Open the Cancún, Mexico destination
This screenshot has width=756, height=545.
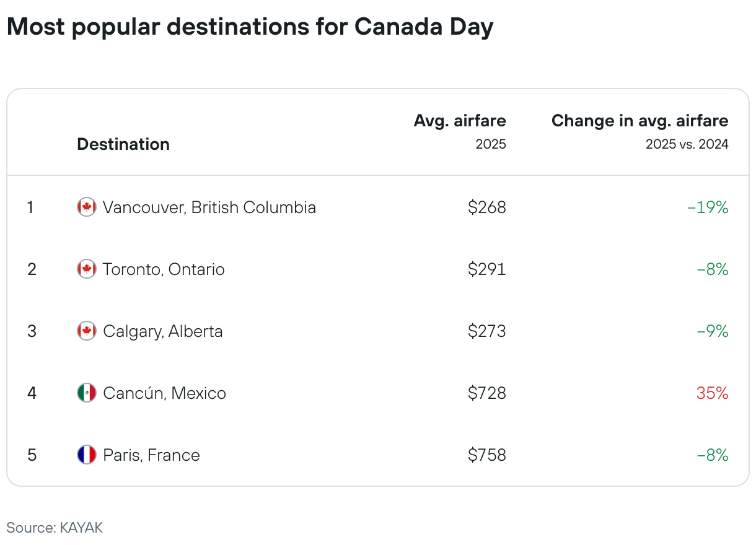coord(164,393)
